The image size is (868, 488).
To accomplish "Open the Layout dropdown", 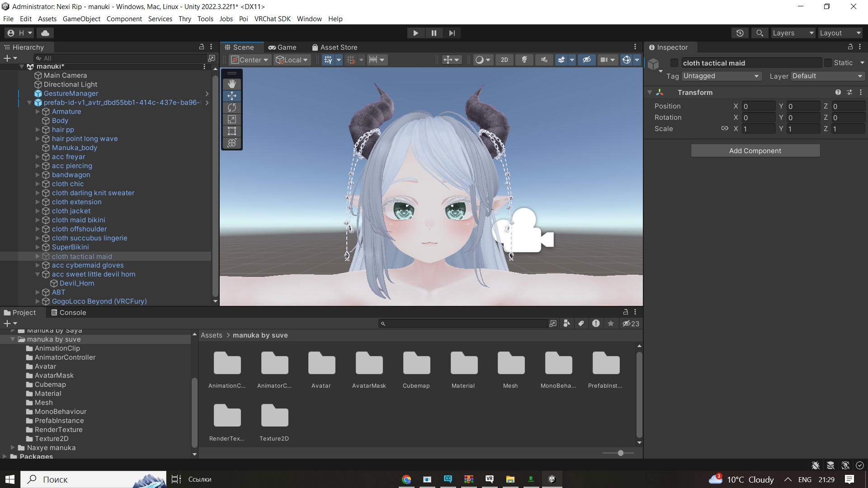I will click(840, 33).
